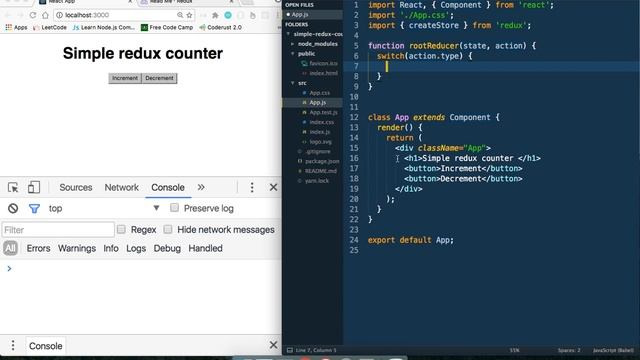Expand node_modules folder
The width and height of the screenshot is (640, 360).
[x=292, y=44]
